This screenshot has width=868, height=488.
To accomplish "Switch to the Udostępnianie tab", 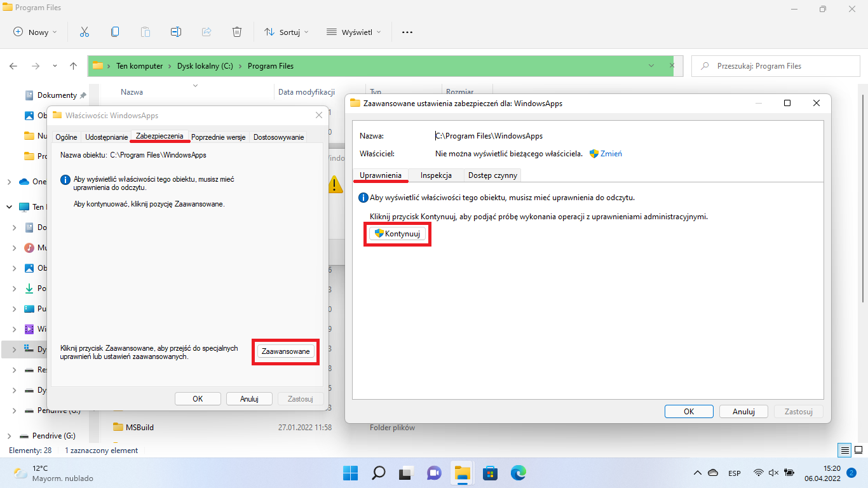I will 106,137.
